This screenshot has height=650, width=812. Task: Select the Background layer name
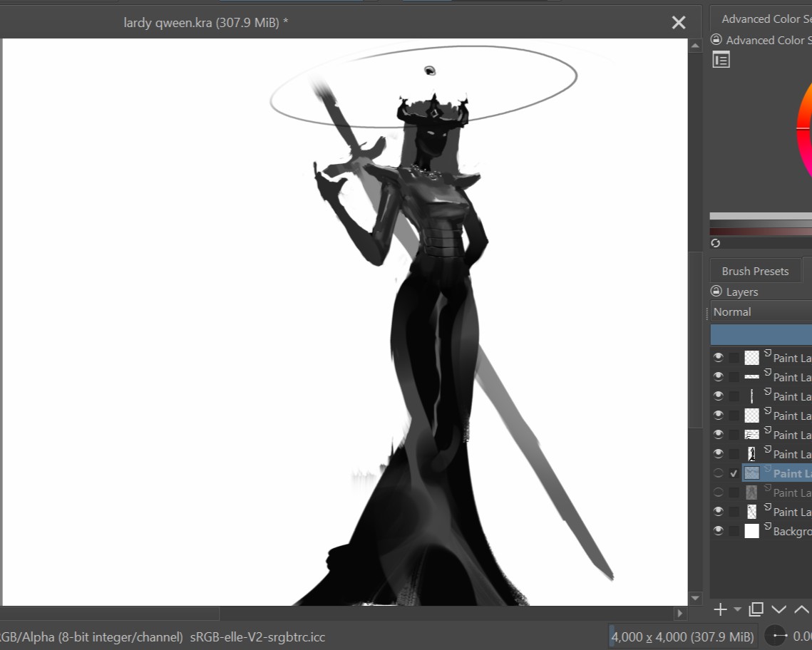coord(792,531)
